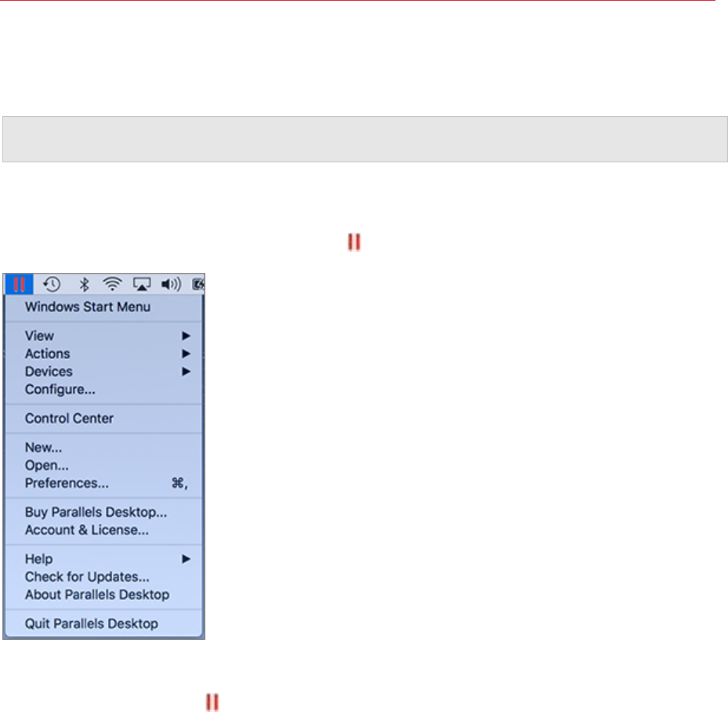This screenshot has height=712, width=728.
Task: Open About Parallels Desktop
Action: coord(104,594)
